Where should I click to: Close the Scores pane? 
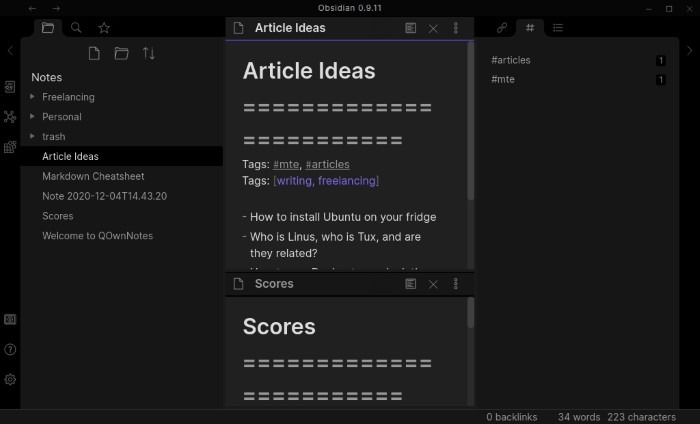click(x=433, y=284)
